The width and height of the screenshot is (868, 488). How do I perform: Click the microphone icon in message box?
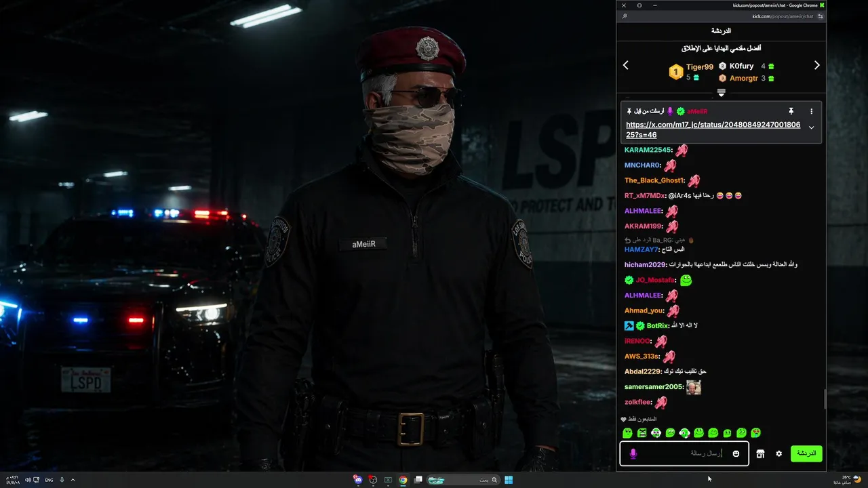click(633, 453)
